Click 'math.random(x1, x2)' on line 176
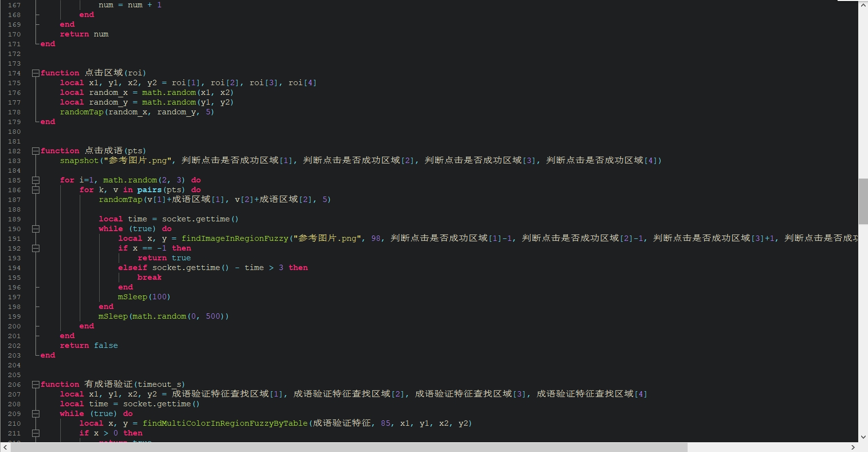868x452 pixels. coord(188,92)
